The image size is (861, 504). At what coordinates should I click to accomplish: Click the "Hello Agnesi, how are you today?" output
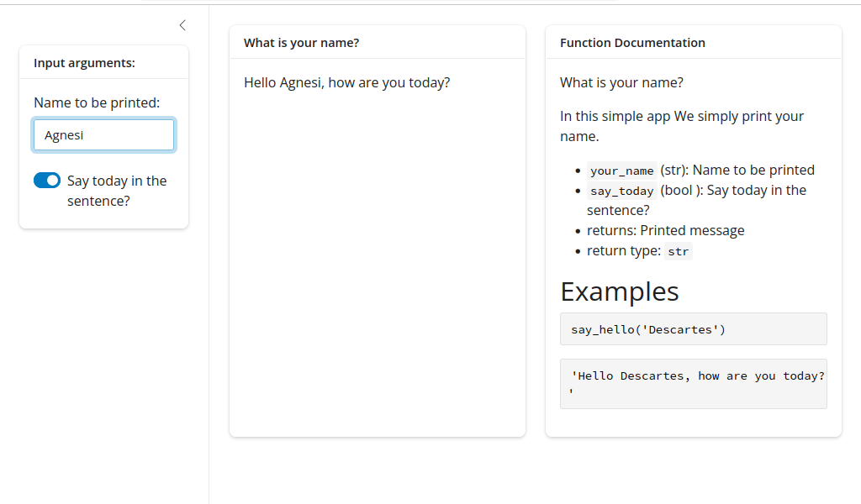(346, 82)
